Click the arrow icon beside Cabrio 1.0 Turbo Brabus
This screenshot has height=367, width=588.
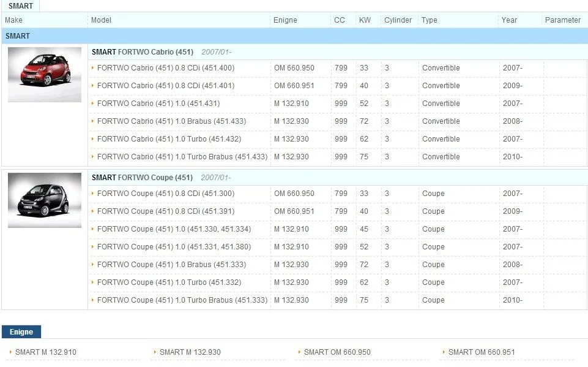(92, 156)
